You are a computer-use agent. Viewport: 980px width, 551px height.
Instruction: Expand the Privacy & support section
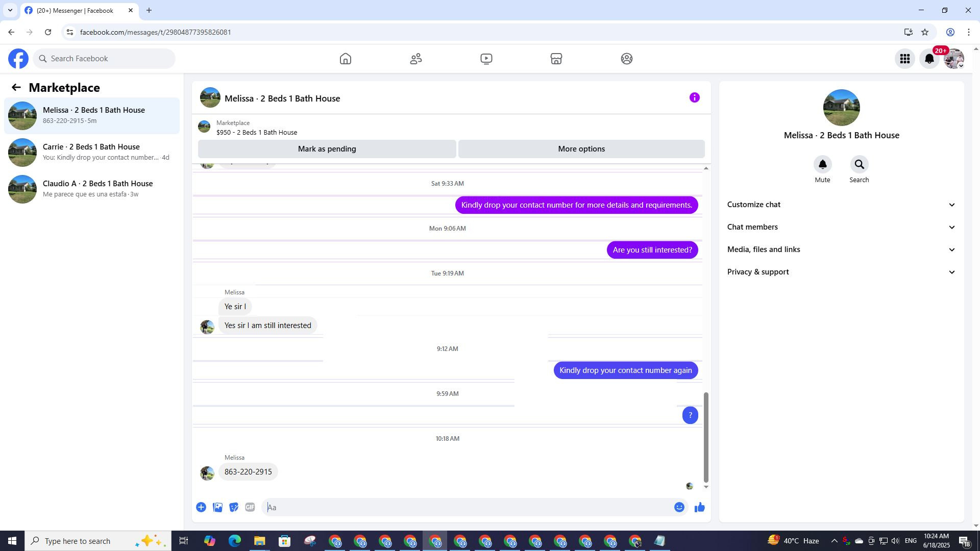pyautogui.click(x=841, y=272)
